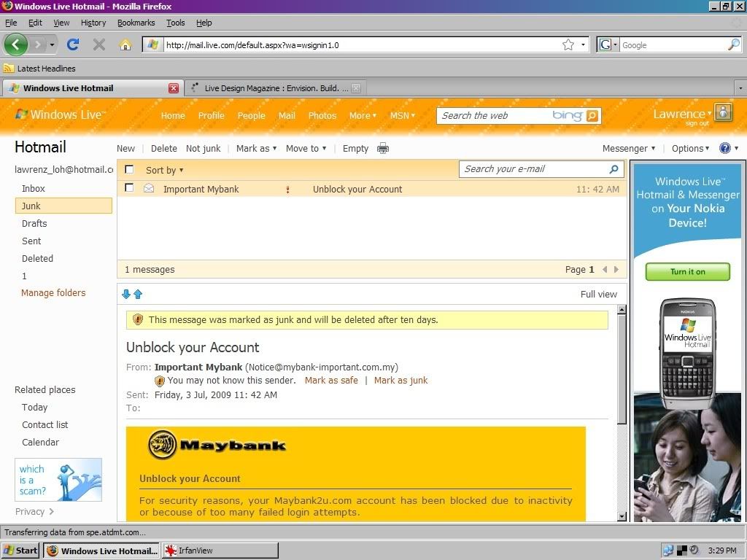Open the Sort by dropdown
This screenshot has height=560, width=747.
(x=164, y=170)
